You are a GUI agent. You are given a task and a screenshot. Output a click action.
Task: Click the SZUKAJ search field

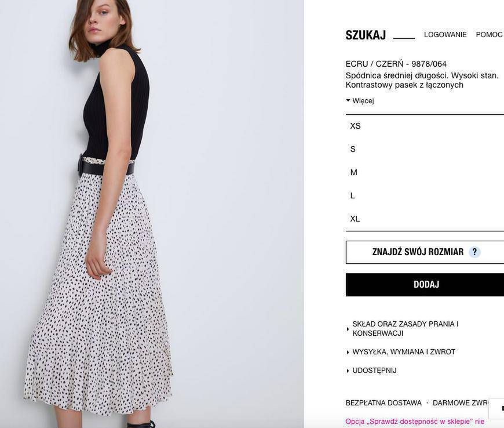pos(404,35)
